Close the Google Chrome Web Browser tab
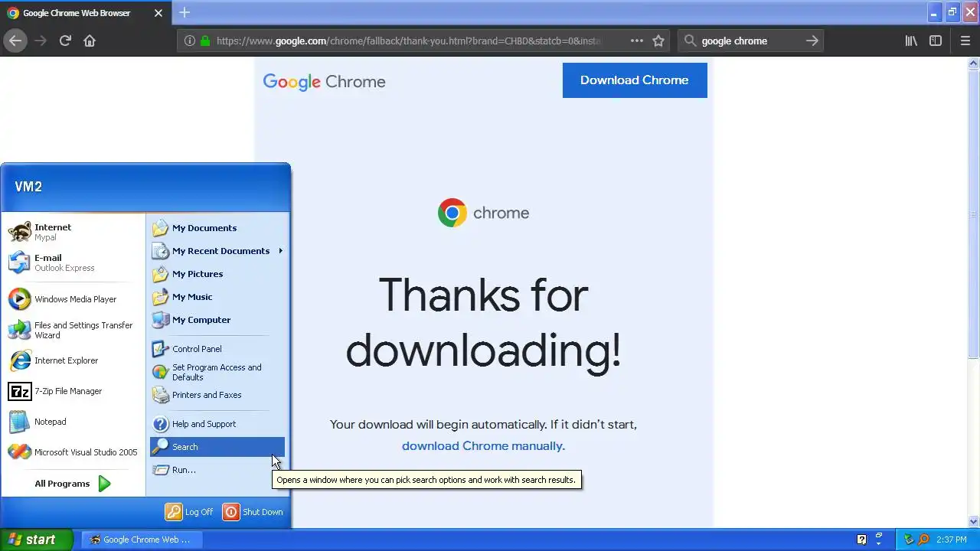980x551 pixels. 158,13
